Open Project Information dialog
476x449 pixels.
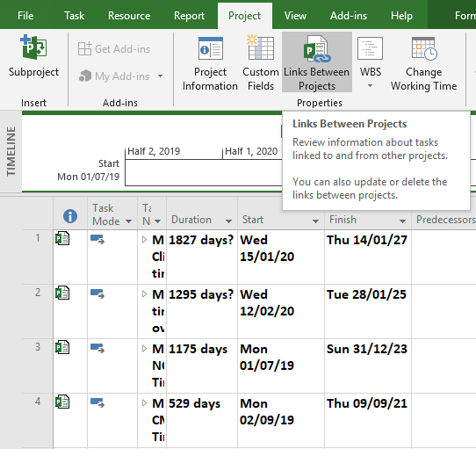[210, 63]
